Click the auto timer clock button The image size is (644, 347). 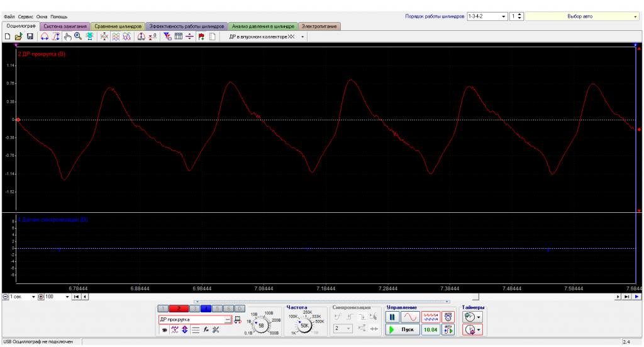tap(448, 317)
